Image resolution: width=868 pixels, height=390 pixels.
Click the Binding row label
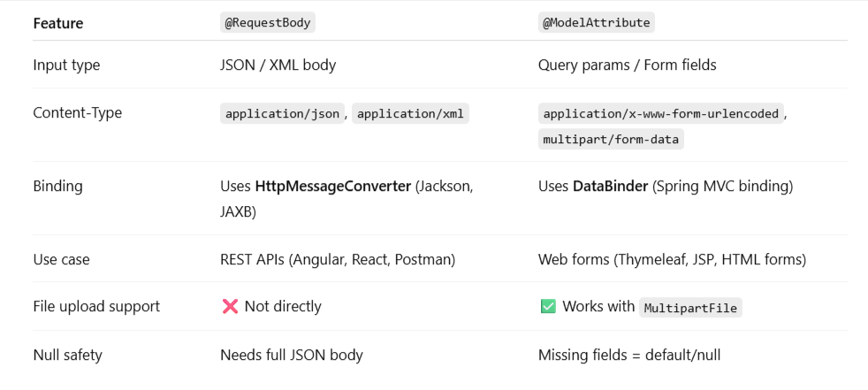57,187
